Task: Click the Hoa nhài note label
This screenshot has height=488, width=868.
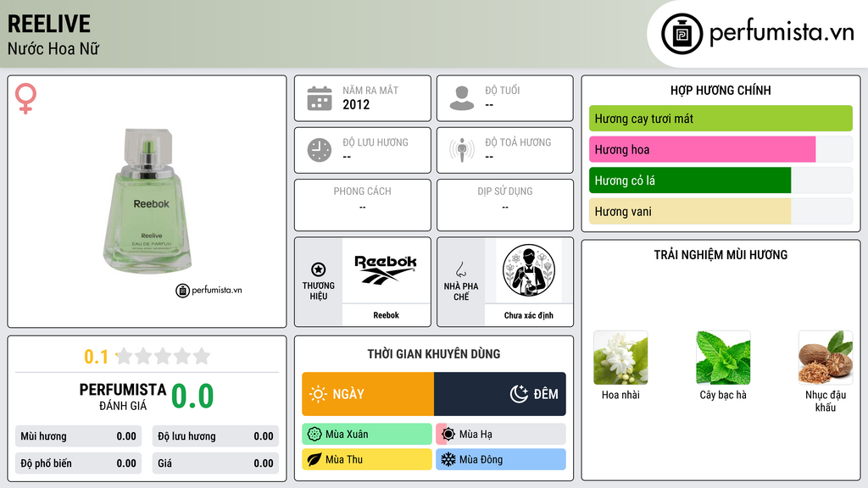Action: tap(620, 395)
